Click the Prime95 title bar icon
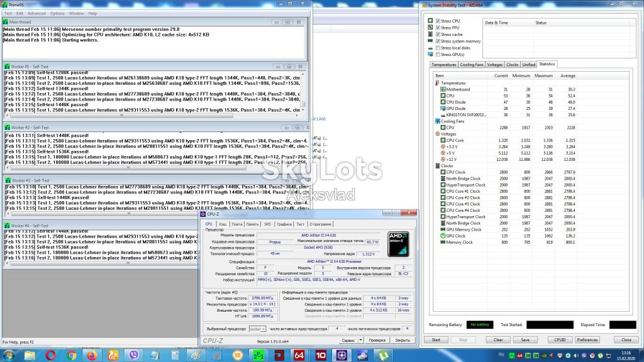This screenshot has height=362, width=644. 4,4
